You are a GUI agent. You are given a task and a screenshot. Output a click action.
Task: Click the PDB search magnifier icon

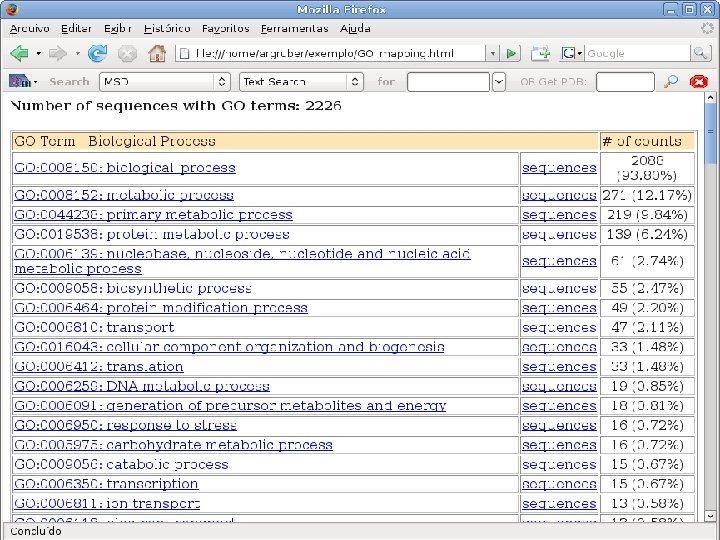pos(671,81)
